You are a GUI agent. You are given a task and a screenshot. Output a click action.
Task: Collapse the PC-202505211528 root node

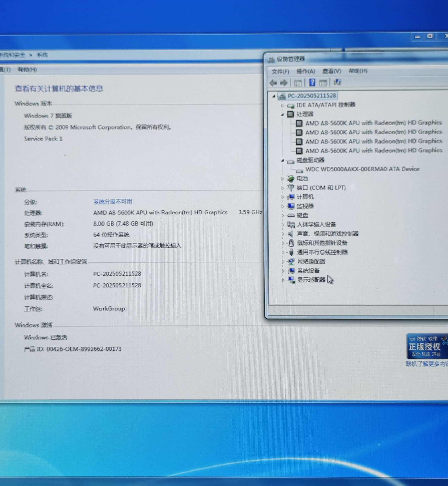tap(274, 96)
